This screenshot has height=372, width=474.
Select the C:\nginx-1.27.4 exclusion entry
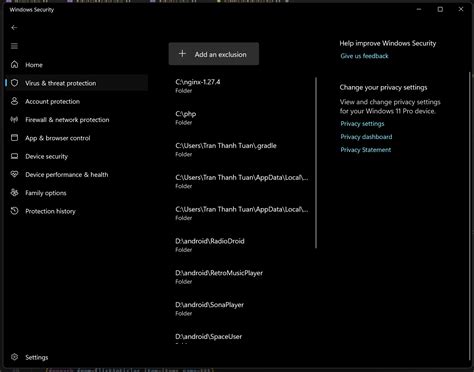coord(242,86)
